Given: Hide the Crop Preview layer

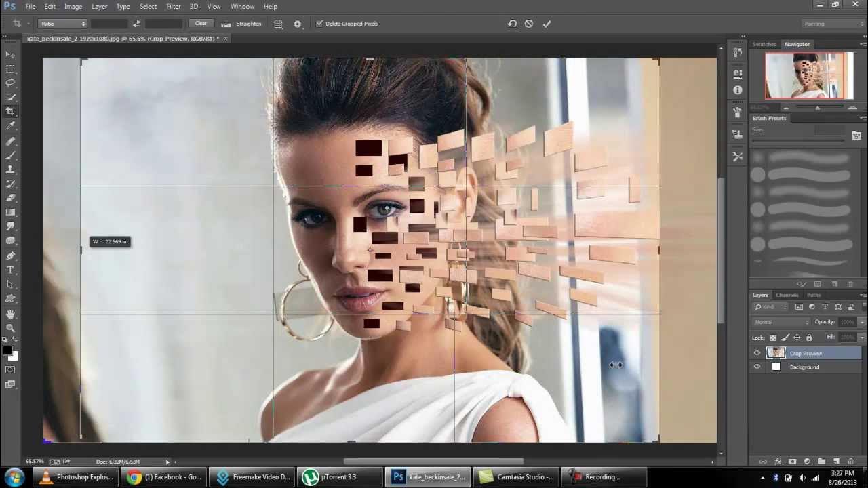Looking at the screenshot, I should point(757,353).
